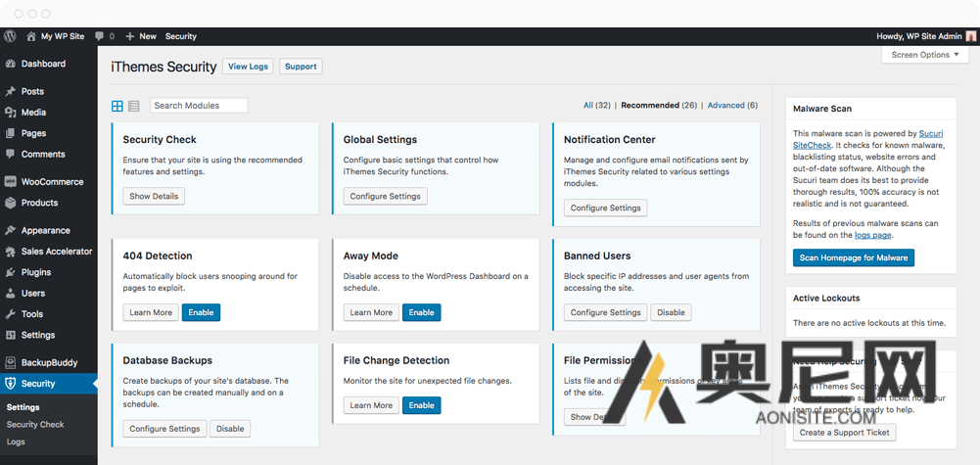Open Security menu in the admin bar
980x465 pixels.
click(180, 36)
